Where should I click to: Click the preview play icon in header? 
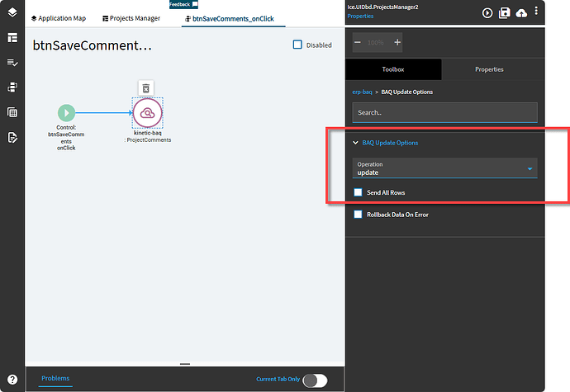click(487, 13)
